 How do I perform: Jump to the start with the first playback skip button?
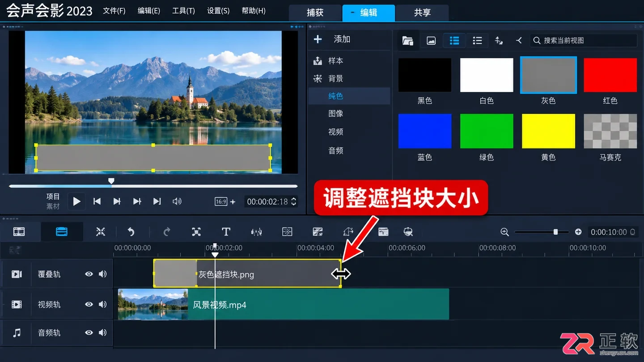click(x=97, y=202)
